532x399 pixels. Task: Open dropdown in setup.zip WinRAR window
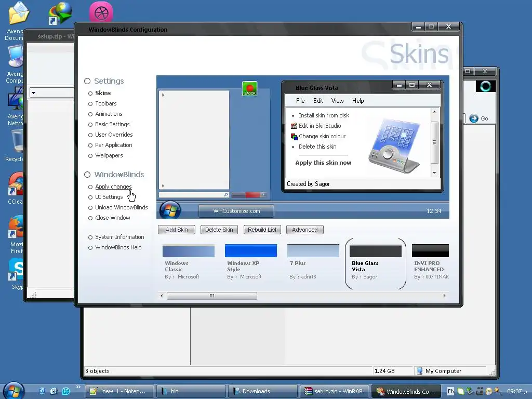point(34,92)
